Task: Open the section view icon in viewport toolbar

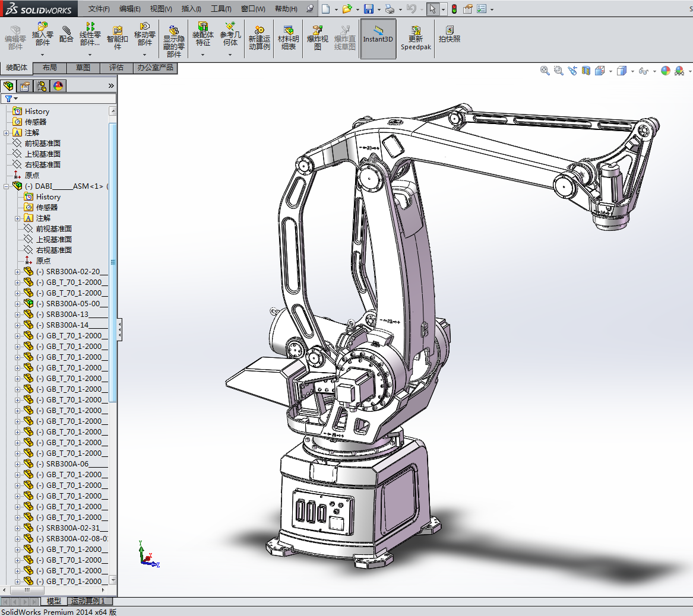Action: point(586,71)
